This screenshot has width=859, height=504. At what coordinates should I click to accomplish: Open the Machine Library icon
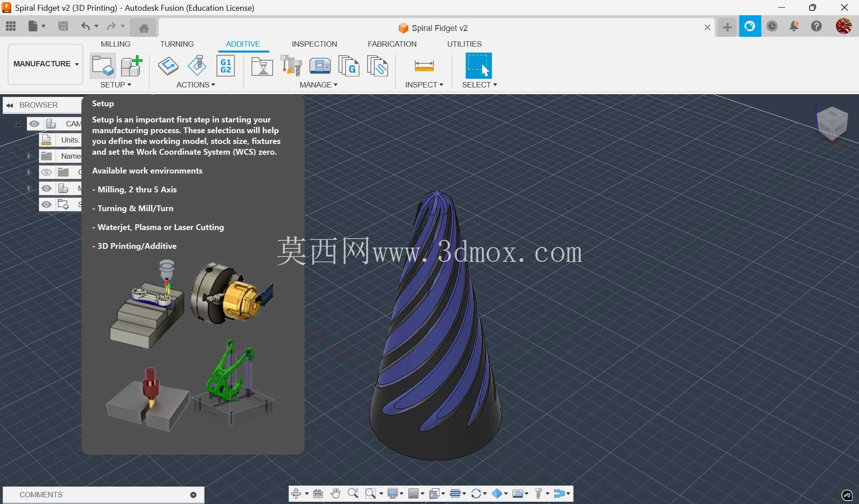point(320,66)
